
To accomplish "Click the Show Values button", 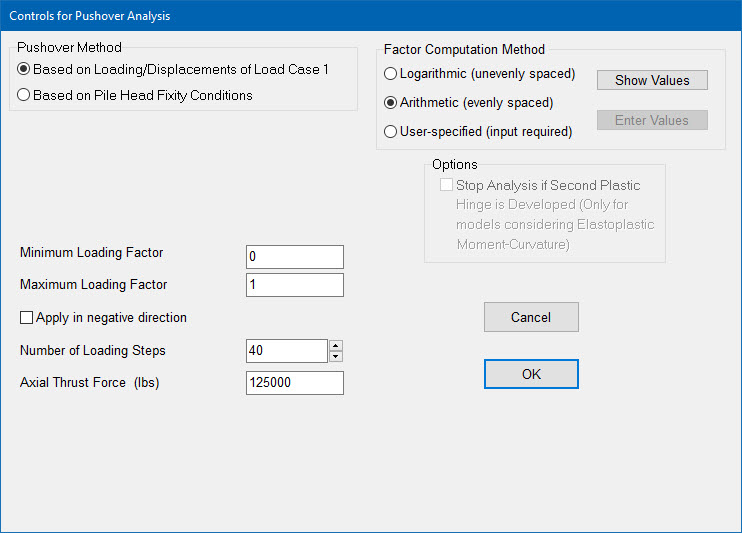I will tap(652, 80).
